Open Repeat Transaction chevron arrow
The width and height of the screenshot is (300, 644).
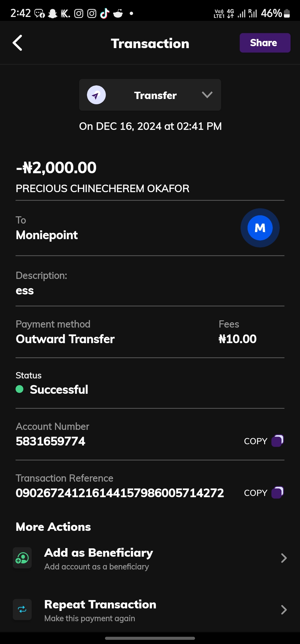click(x=284, y=610)
